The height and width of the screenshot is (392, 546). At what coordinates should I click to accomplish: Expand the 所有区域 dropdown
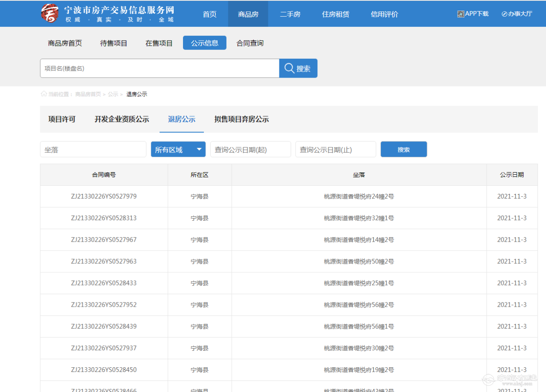click(178, 150)
